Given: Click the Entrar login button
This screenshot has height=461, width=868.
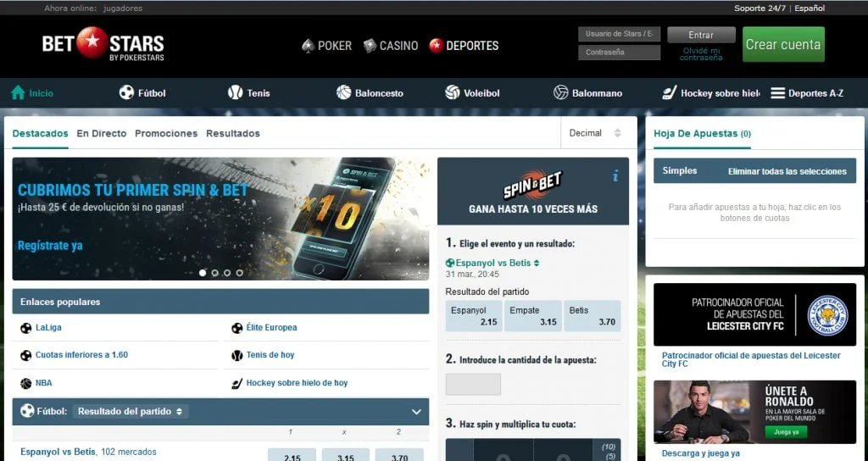Looking at the screenshot, I should click(701, 35).
